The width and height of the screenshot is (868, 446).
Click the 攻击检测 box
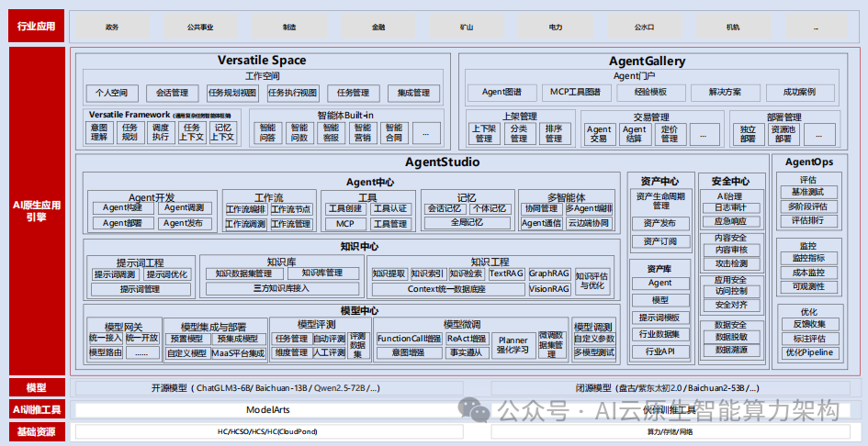[731, 263]
